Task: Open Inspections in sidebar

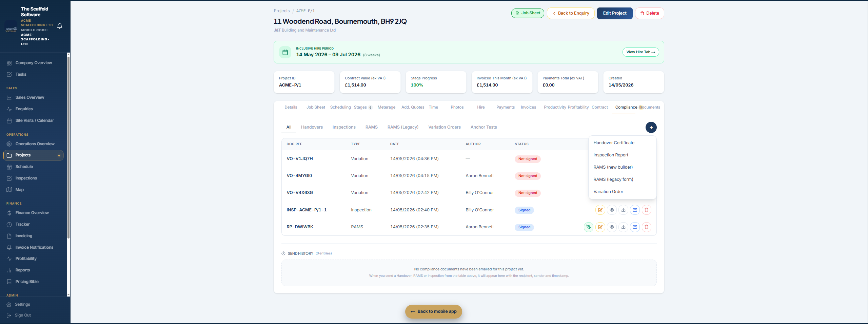Action: tap(33, 178)
